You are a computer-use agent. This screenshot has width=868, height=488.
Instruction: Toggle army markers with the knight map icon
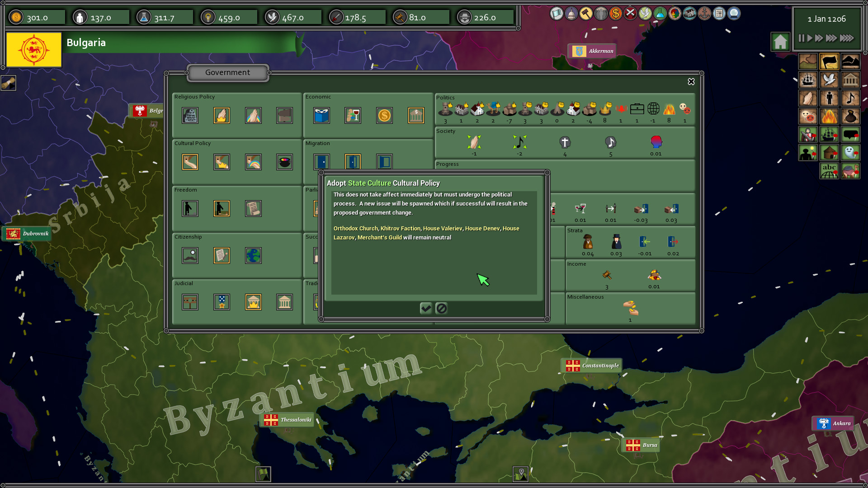click(808, 134)
